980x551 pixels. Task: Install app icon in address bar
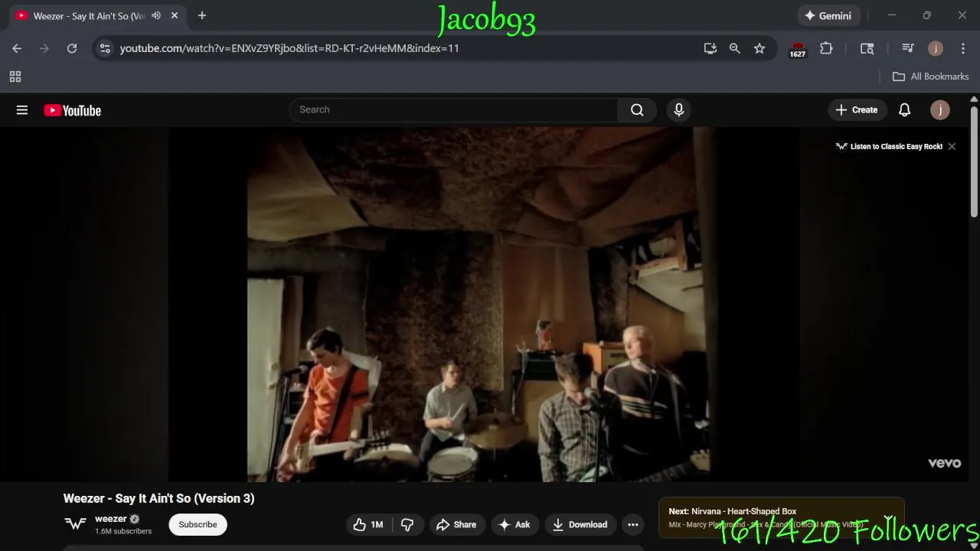(710, 48)
